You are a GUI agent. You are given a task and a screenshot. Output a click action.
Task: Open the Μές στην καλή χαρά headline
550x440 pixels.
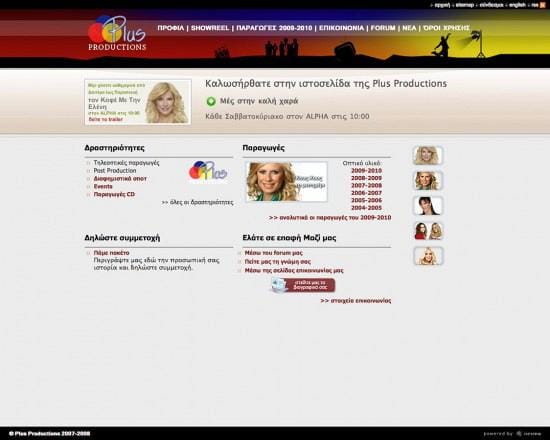coord(259,101)
